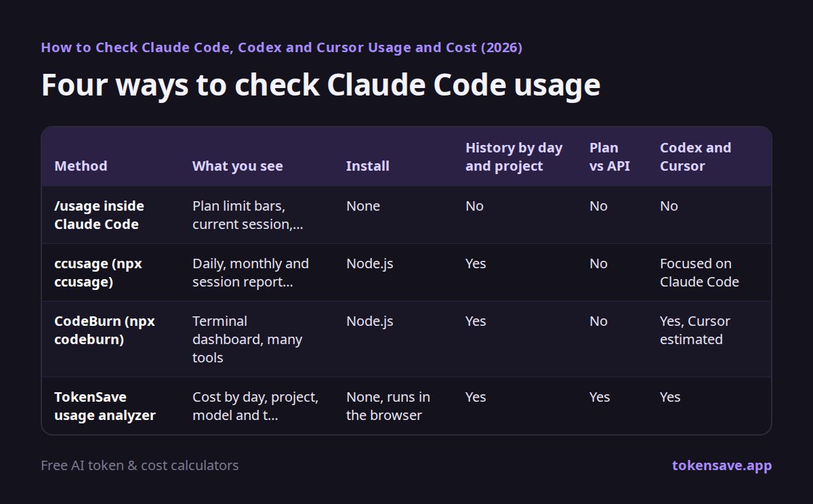Click the tokensave.app link in the footer
The height and width of the screenshot is (504, 813).
click(x=722, y=465)
